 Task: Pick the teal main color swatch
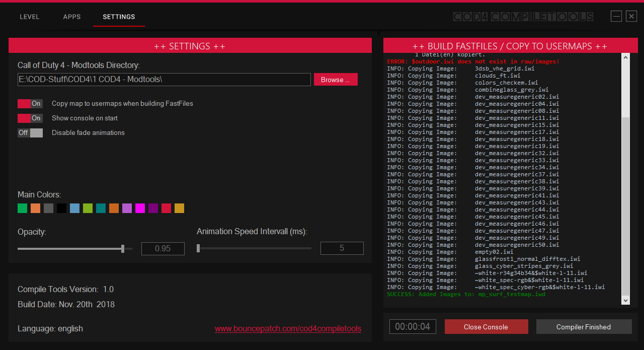(x=101, y=208)
